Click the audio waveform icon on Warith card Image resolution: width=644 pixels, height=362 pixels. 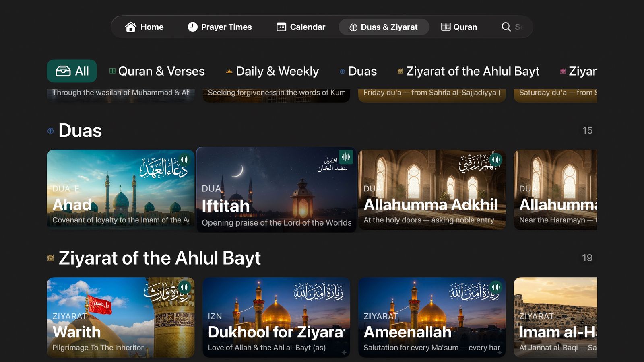[x=185, y=287]
